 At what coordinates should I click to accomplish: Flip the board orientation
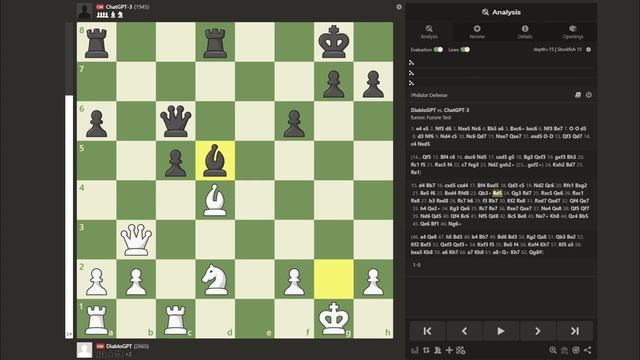[426, 350]
